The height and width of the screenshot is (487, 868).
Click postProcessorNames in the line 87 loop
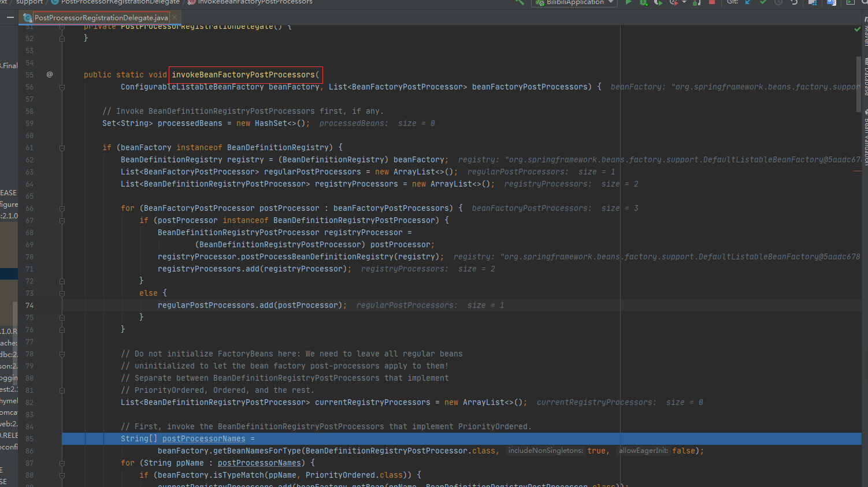pyautogui.click(x=259, y=463)
